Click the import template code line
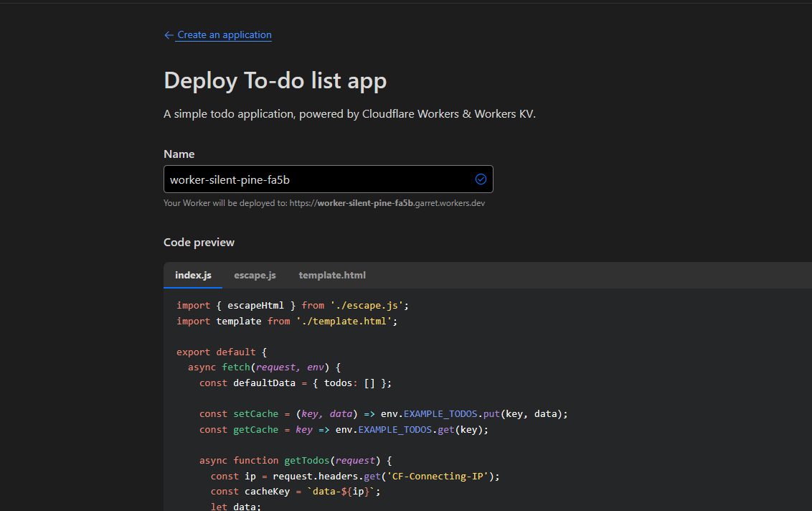812x511 pixels. click(x=286, y=322)
